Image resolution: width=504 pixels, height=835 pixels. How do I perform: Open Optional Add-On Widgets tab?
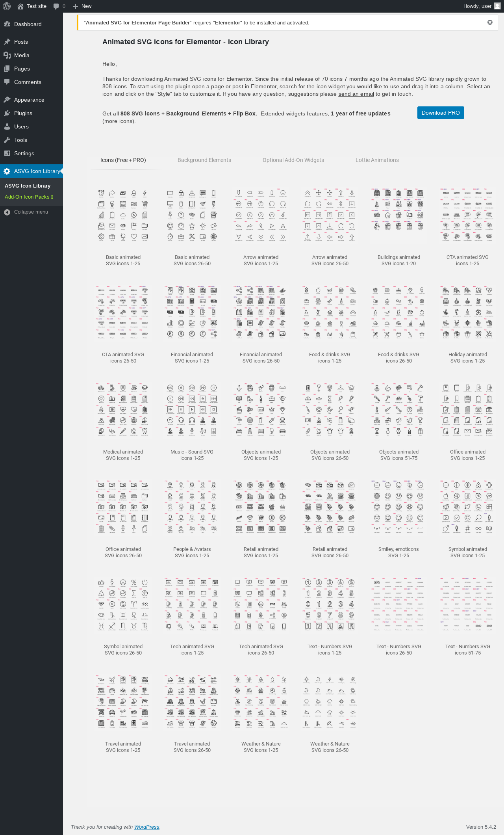click(293, 160)
